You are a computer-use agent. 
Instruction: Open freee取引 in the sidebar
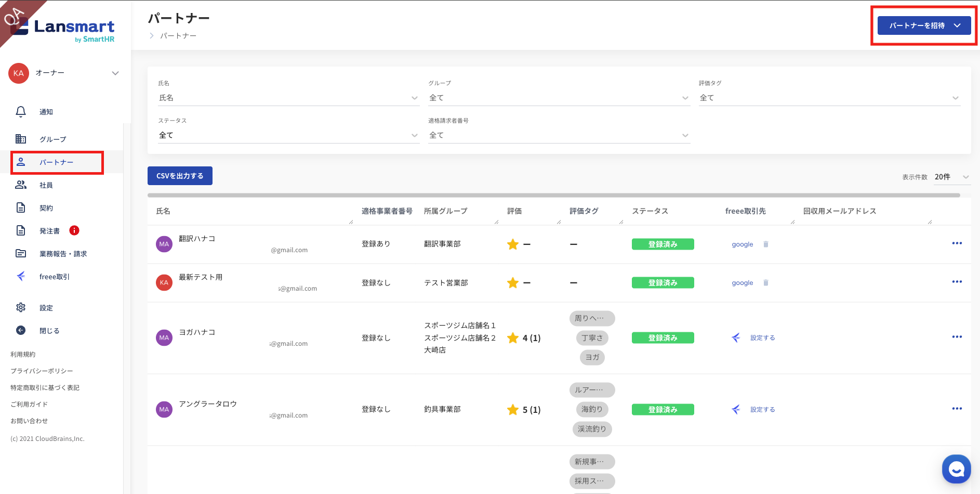[55, 276]
